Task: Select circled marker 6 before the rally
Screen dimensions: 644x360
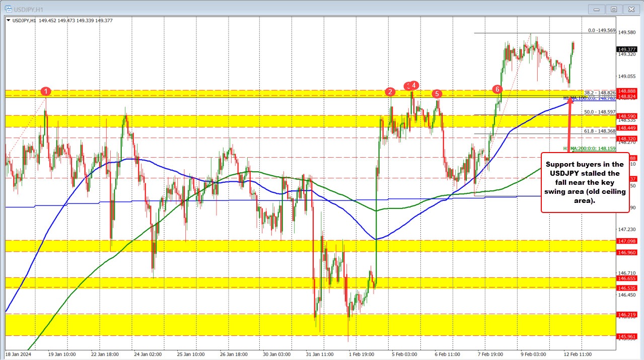Action: pyautogui.click(x=498, y=89)
